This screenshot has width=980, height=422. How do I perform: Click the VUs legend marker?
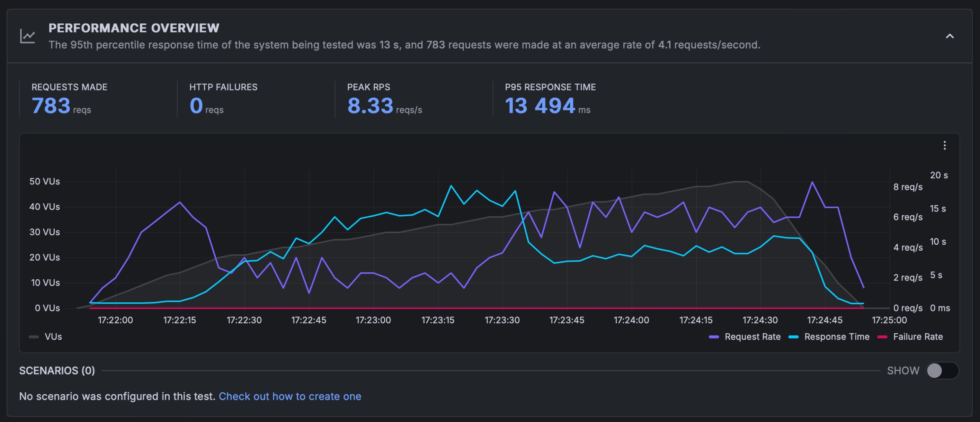pyautogui.click(x=33, y=337)
